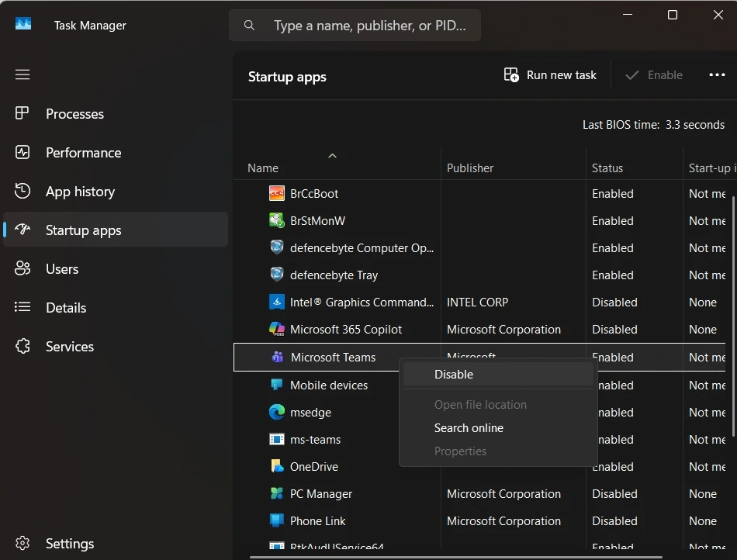
Task: Click Disabled status of Microsoft 365 Copilot
Action: point(614,330)
